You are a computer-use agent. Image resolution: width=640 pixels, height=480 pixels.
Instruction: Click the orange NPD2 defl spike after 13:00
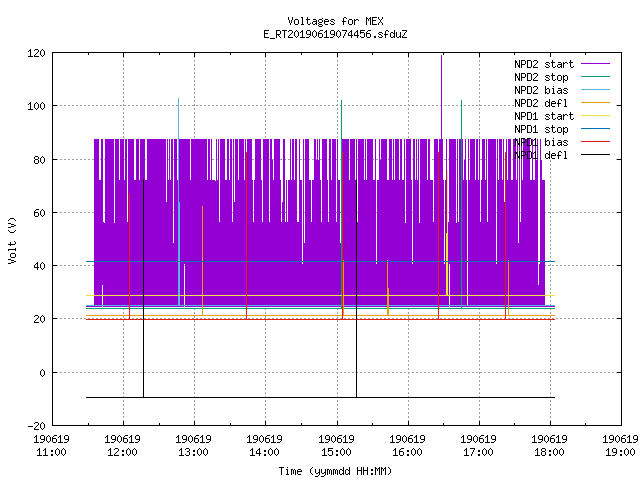pos(202,260)
